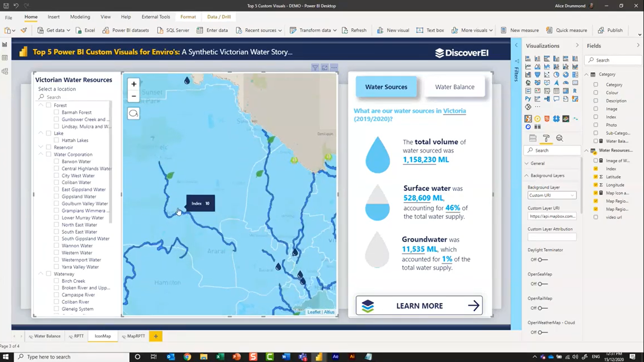Open Data view from left sidebar

pyautogui.click(x=5, y=58)
